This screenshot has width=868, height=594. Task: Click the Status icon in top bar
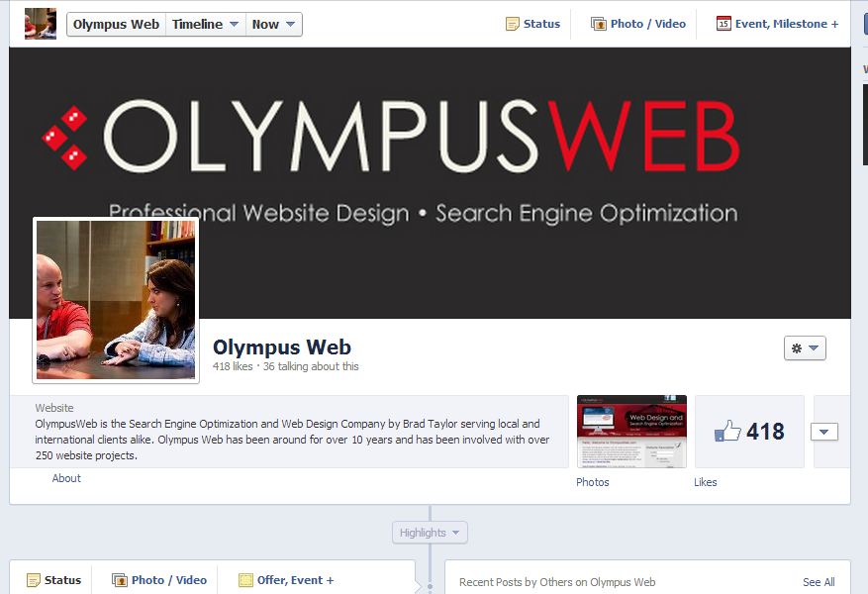pos(512,24)
